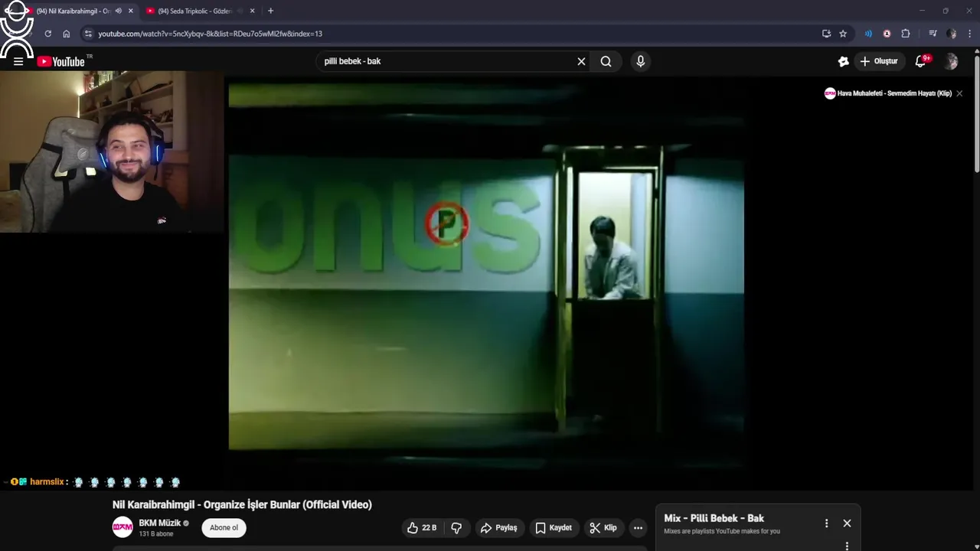Click the install app icon in the address bar
980x551 pixels.
click(826, 34)
